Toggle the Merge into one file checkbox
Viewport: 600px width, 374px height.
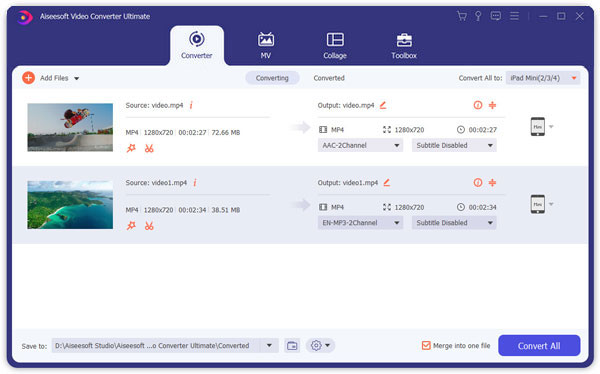tap(426, 345)
